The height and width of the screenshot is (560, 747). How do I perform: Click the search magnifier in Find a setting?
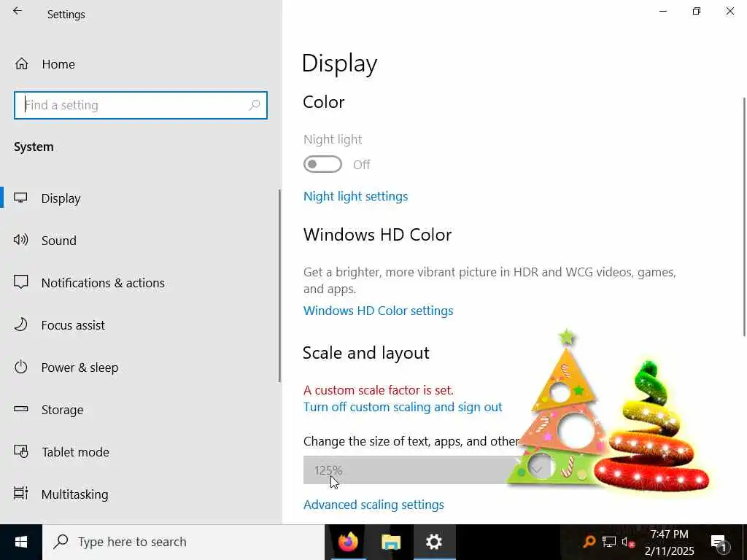click(x=255, y=105)
